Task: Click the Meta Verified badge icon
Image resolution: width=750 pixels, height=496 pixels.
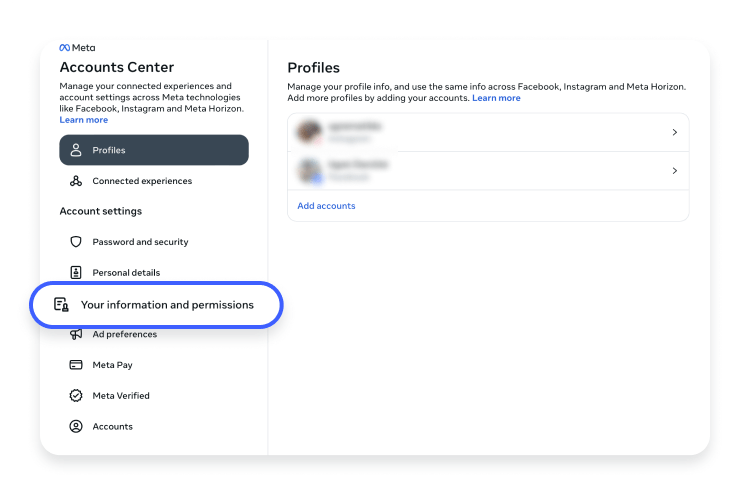Action: pyautogui.click(x=76, y=396)
